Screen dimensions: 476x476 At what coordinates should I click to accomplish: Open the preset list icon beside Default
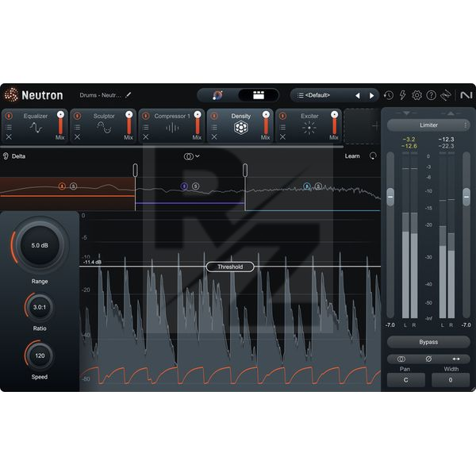[300, 95]
